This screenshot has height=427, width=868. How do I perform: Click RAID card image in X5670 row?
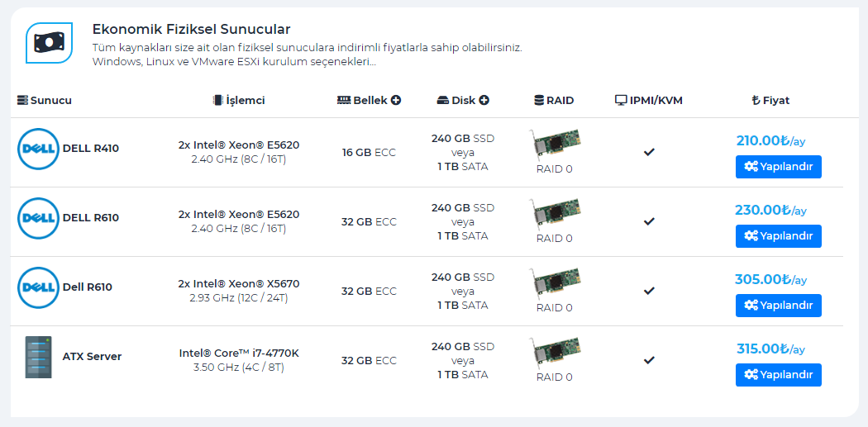[x=554, y=284]
